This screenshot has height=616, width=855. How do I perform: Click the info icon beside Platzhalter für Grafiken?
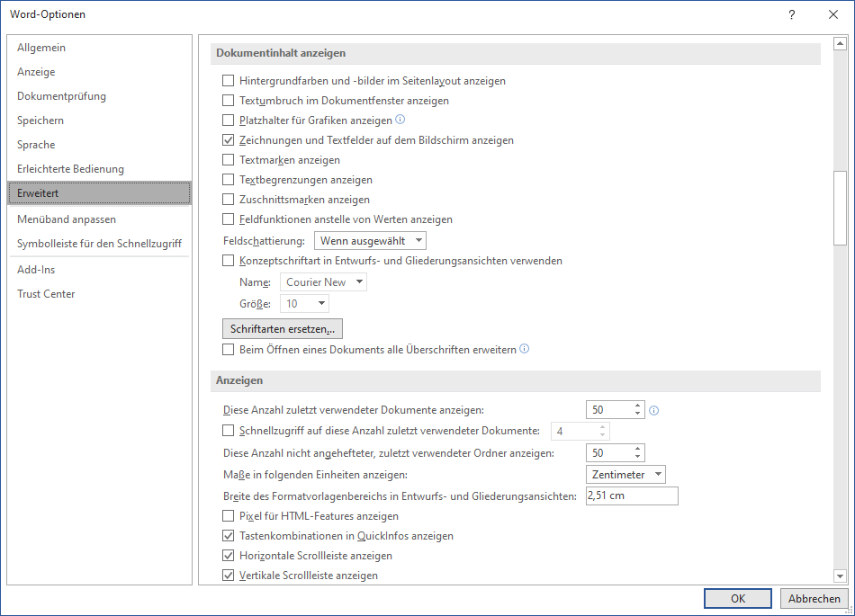pos(400,120)
